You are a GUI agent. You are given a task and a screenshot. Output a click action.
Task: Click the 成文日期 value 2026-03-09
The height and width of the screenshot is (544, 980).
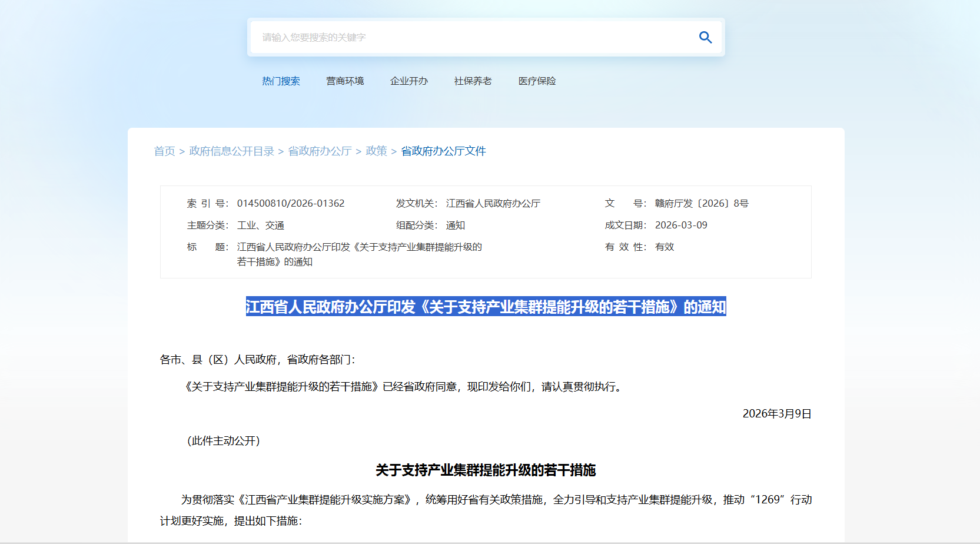pyautogui.click(x=681, y=225)
